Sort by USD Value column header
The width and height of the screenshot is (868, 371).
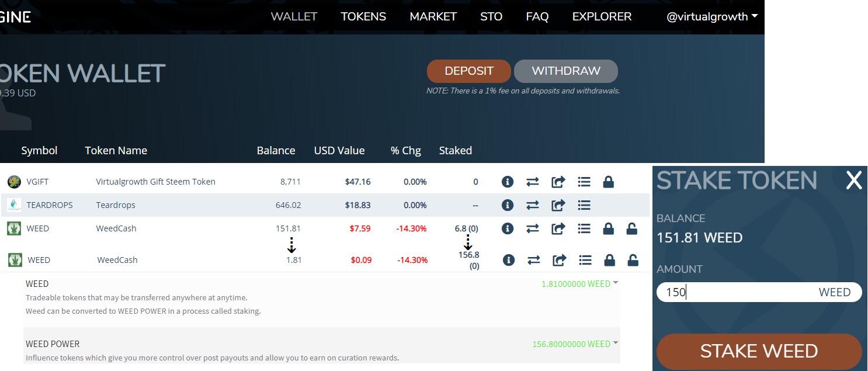(339, 150)
